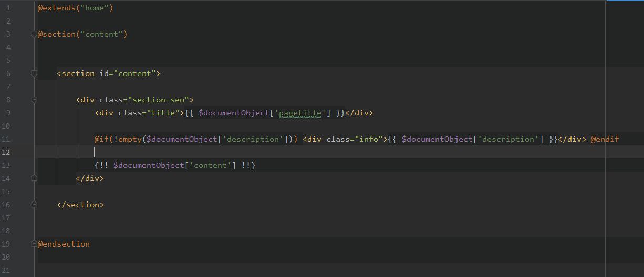The image size is (644, 277).
Task: Collapse the fold marker beside @section("content")
Action: (34, 35)
